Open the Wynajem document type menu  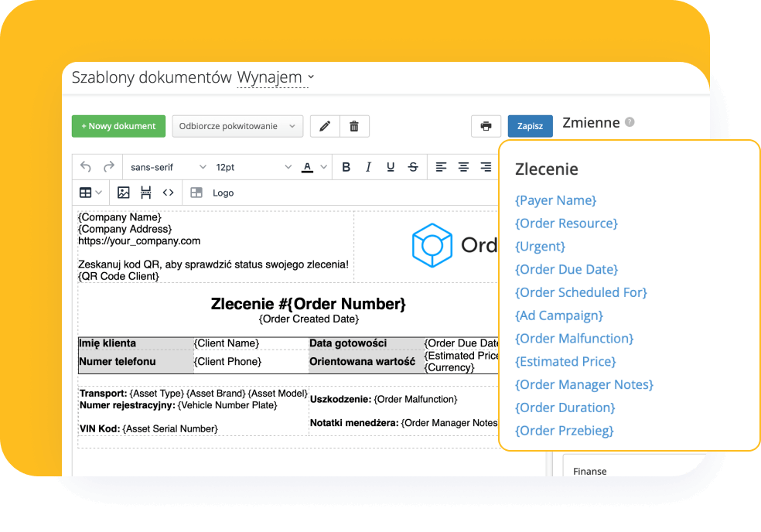pyautogui.click(x=275, y=77)
